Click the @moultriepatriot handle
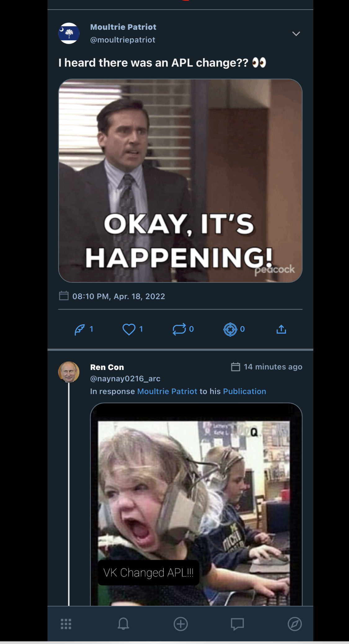349x644 pixels. (x=123, y=40)
